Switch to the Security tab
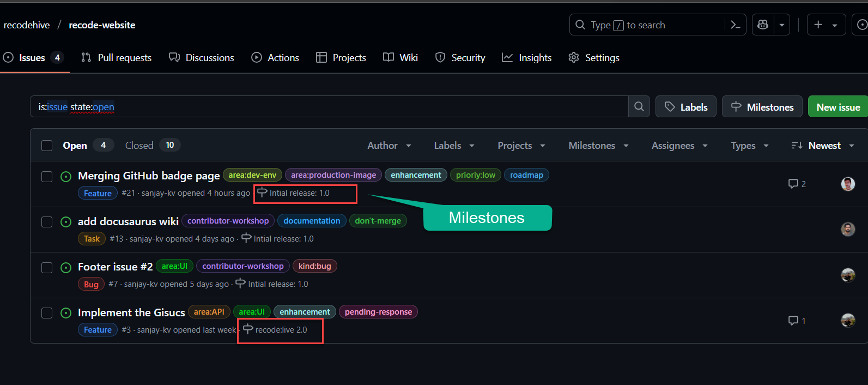The width and height of the screenshot is (868, 385). tap(460, 58)
